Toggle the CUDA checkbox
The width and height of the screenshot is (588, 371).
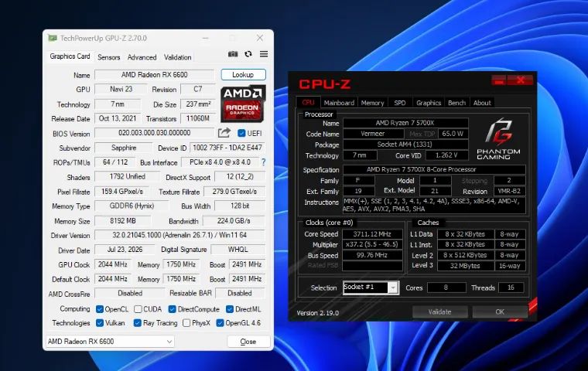[138, 309]
